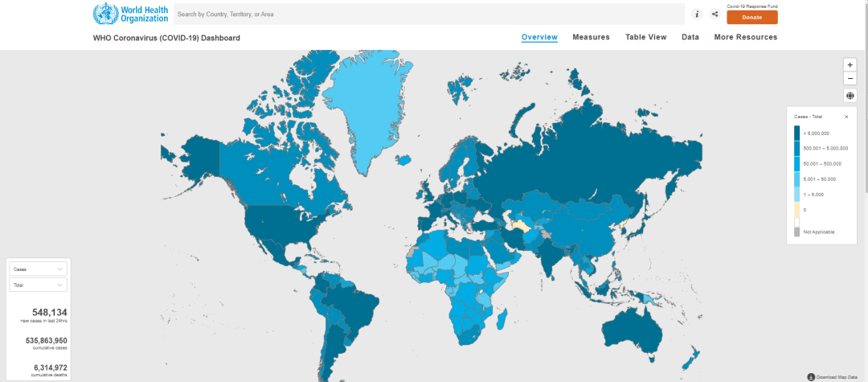This screenshot has width=868, height=382.
Task: Select the 500,001 – 5,000,000 legend swatch
Action: 796,148
